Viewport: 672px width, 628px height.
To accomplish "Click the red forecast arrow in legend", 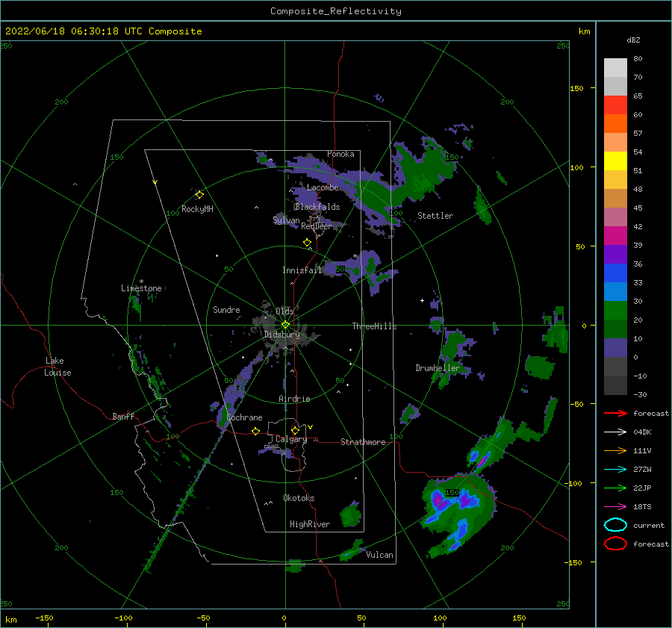I will pos(615,413).
